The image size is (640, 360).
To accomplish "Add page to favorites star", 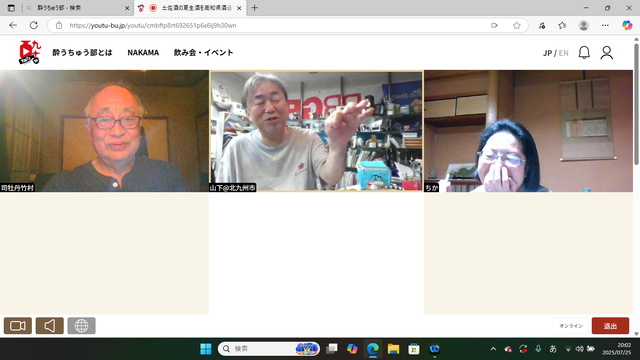I will [x=517, y=25].
